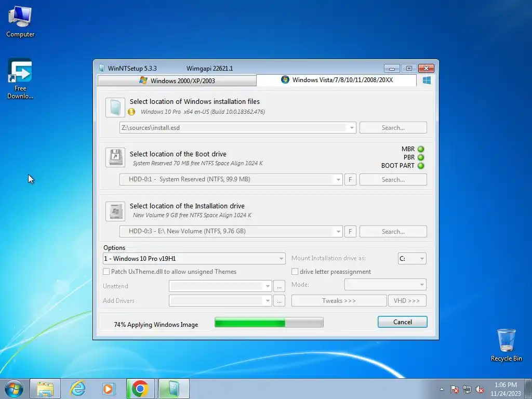Click the Windows 10 Pro x64 en-US build text

203,112
